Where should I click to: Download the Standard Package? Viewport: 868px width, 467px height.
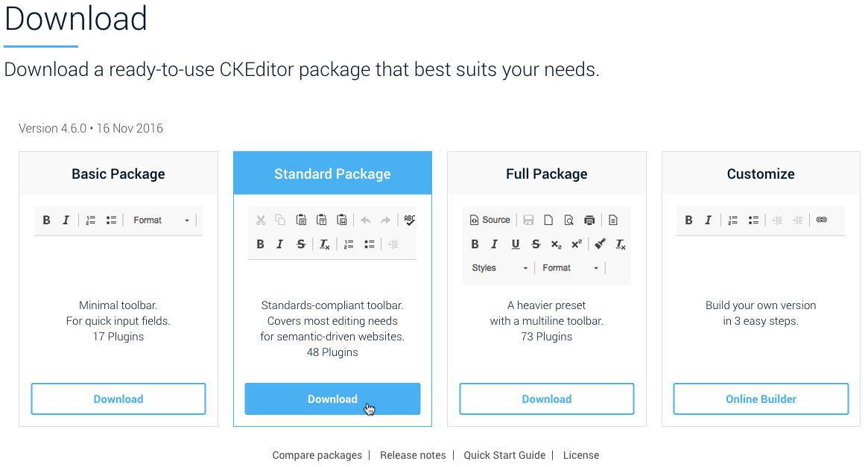tap(332, 398)
